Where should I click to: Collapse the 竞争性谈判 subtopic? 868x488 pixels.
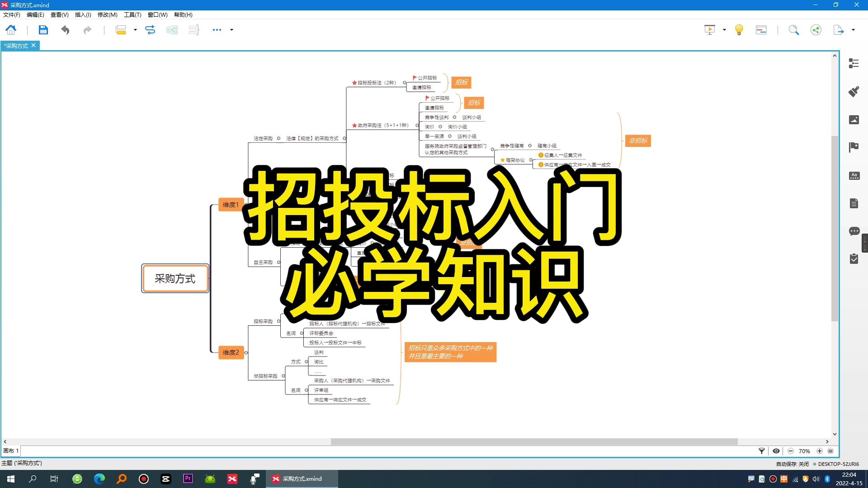[x=454, y=117]
